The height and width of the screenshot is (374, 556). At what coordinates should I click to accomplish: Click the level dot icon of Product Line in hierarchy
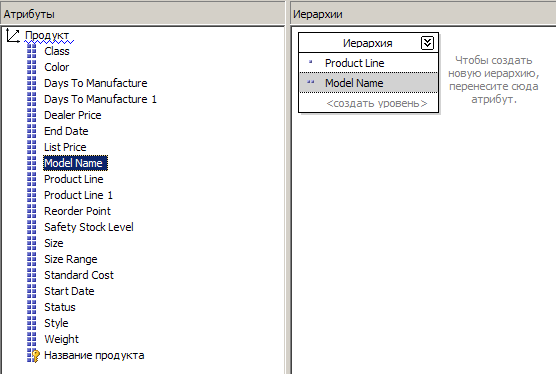point(311,62)
